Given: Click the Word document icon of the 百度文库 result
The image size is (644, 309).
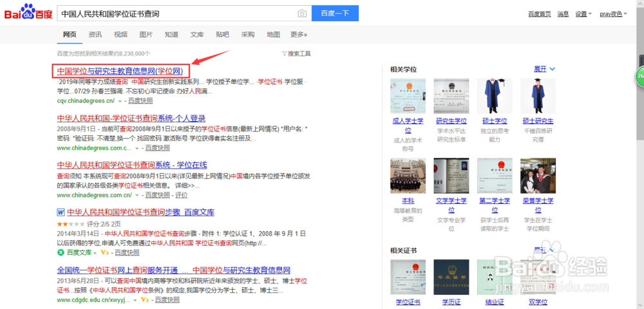Looking at the screenshot, I should pyautogui.click(x=61, y=212).
